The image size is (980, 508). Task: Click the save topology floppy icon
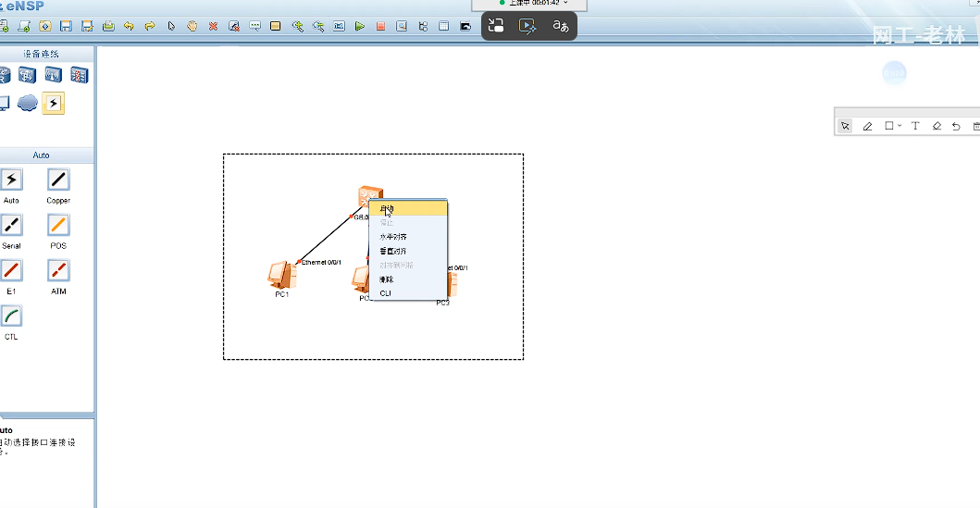(66, 26)
